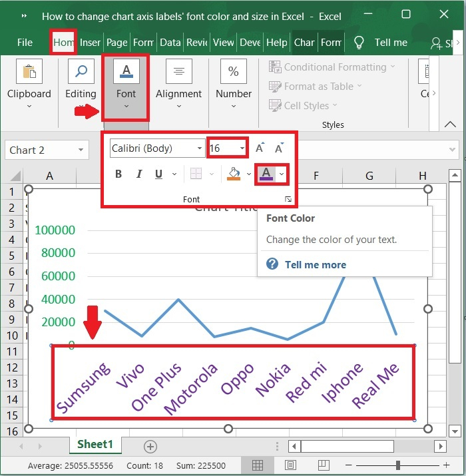
Task: Click the Tell me search box
Action: [391, 42]
